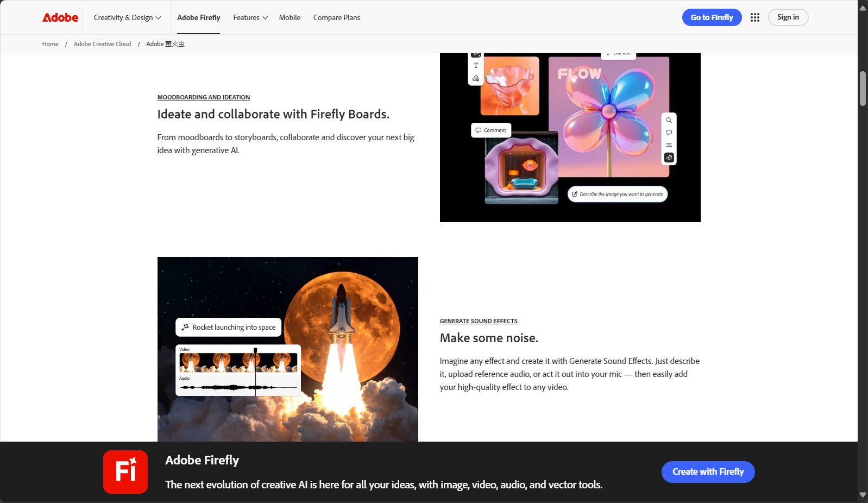Click the scrollbar up arrow
868x503 pixels.
coord(863,8)
